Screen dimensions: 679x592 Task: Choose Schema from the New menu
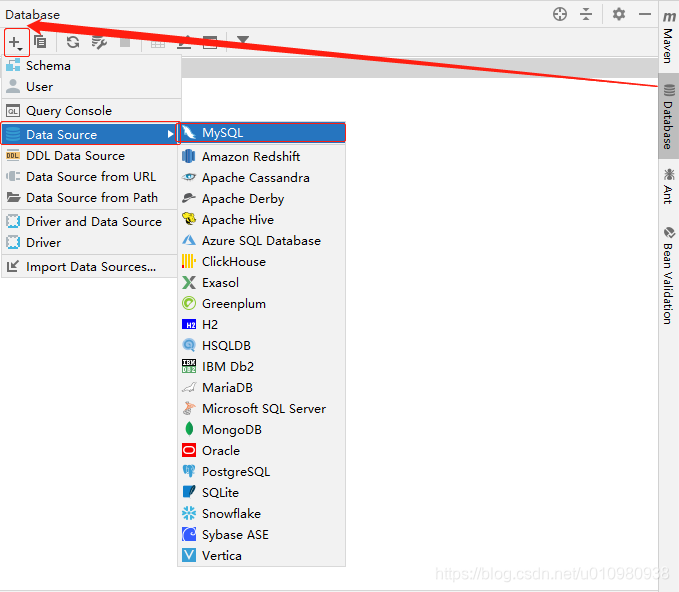[91, 66]
